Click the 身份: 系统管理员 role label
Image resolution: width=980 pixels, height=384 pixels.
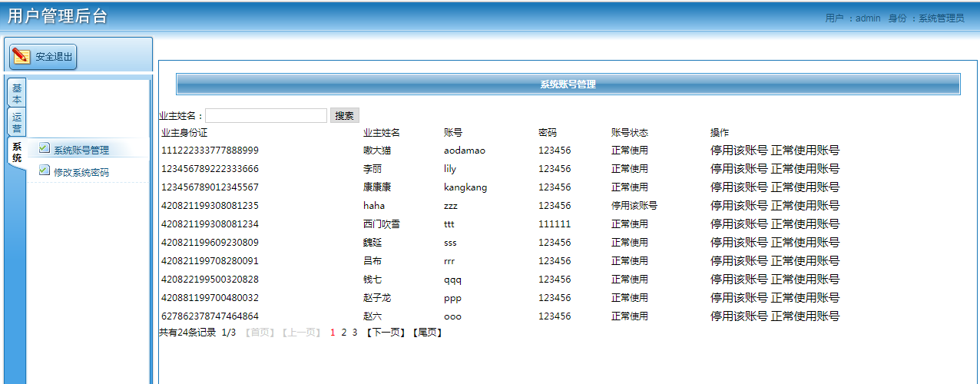[926, 18]
